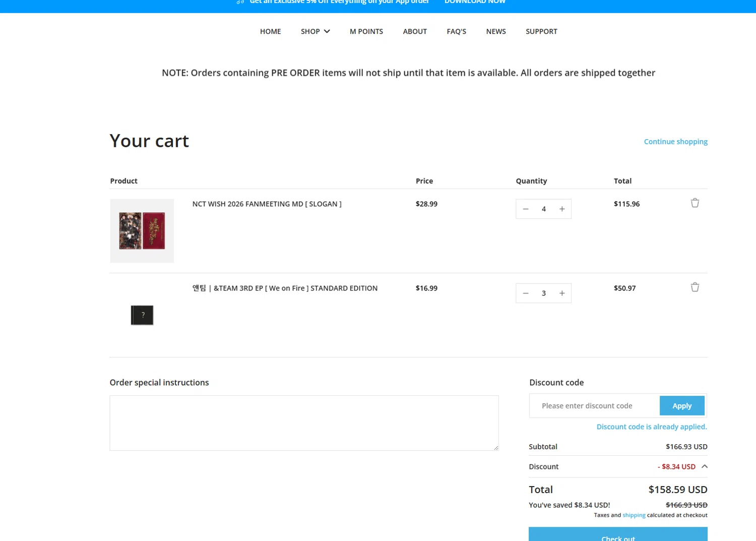This screenshot has height=541, width=756.
Task: Click the Your cart heading
Action: (149, 141)
